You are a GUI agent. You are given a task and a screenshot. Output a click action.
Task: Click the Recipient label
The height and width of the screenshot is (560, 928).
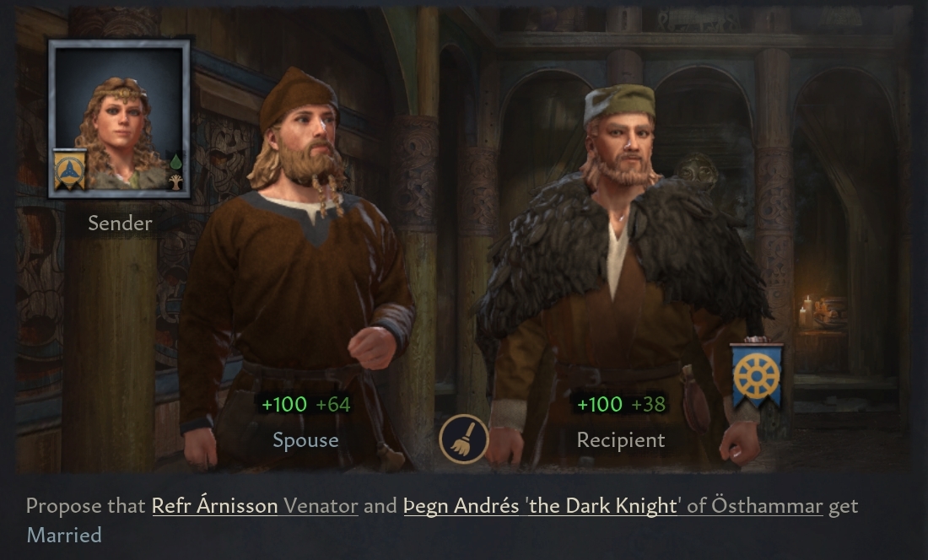click(x=621, y=440)
